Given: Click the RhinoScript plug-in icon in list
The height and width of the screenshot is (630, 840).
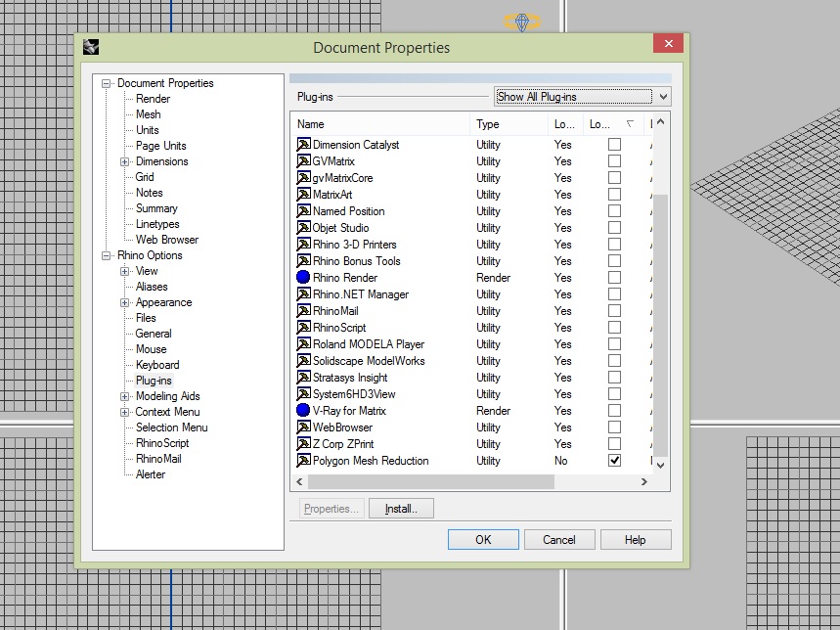Looking at the screenshot, I should point(304,328).
